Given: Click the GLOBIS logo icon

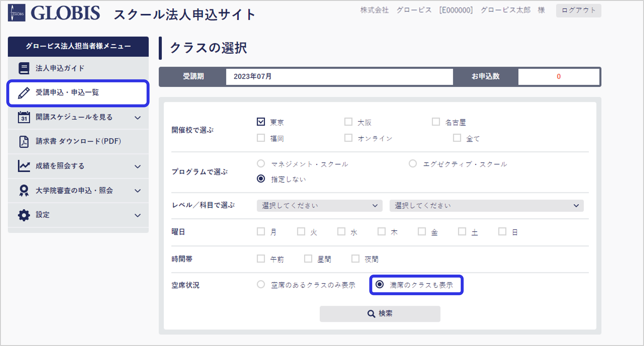Looking at the screenshot, I should click(17, 13).
